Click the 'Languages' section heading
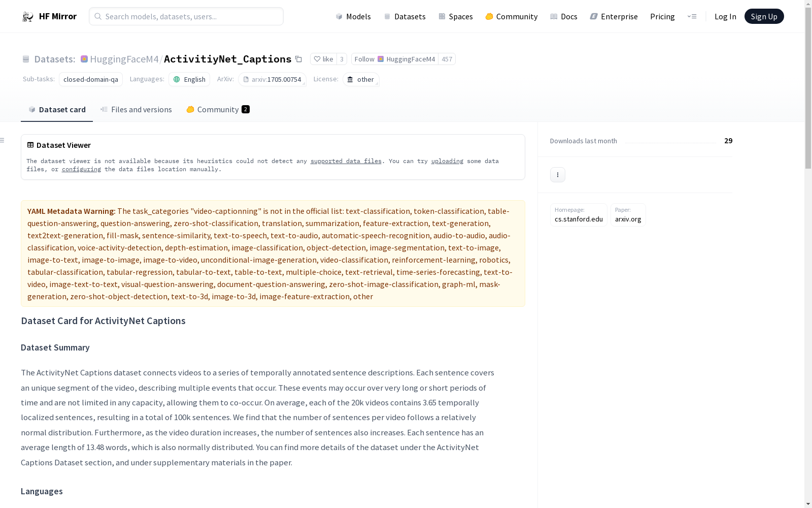Image resolution: width=812 pixels, height=508 pixels. (42, 491)
